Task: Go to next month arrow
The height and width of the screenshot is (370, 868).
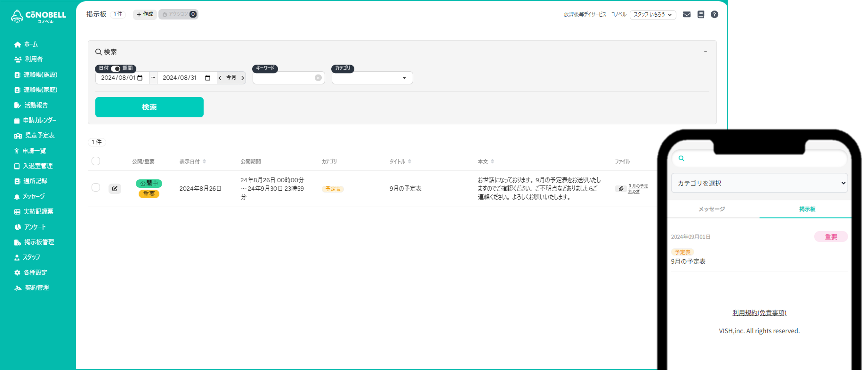Action: (242, 78)
